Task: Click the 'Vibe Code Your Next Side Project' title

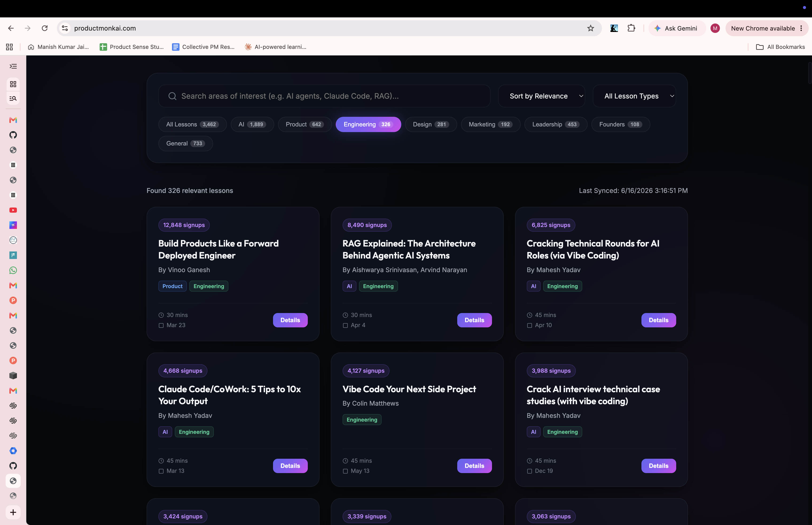Action: [409, 389]
